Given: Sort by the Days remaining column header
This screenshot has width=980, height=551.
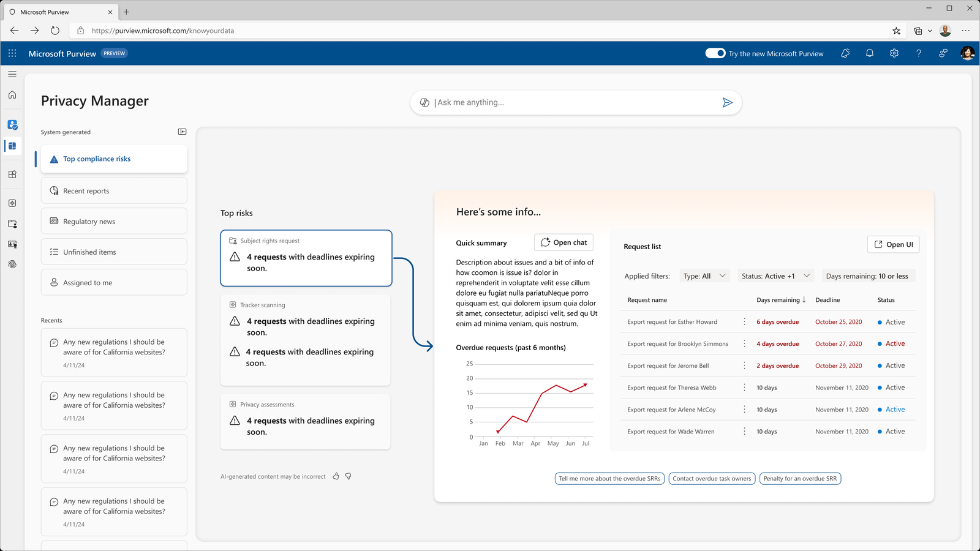Looking at the screenshot, I should (781, 300).
